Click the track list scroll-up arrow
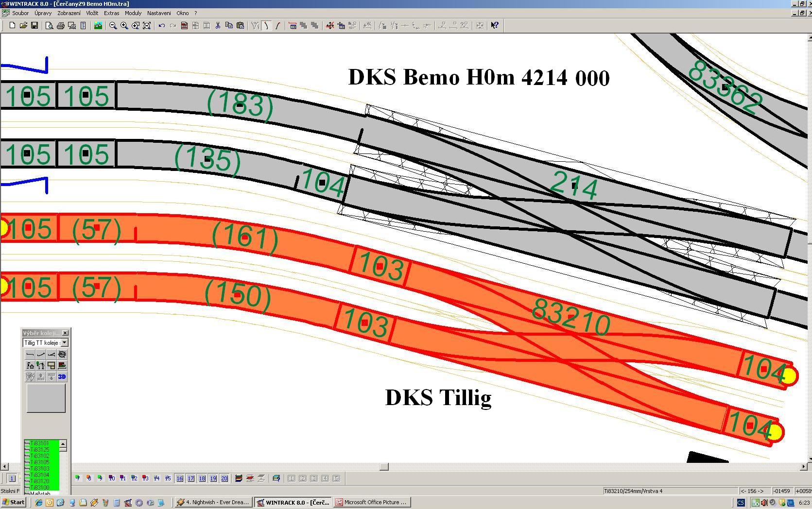 (63, 444)
